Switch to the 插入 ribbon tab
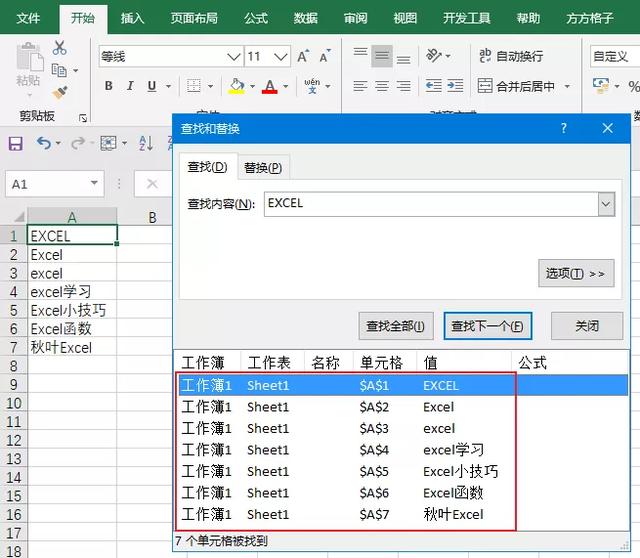 tap(133, 18)
